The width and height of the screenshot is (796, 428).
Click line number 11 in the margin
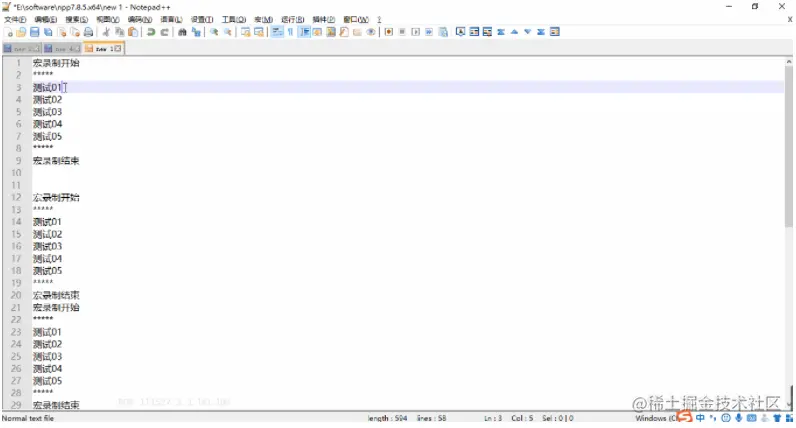pyautogui.click(x=16, y=185)
